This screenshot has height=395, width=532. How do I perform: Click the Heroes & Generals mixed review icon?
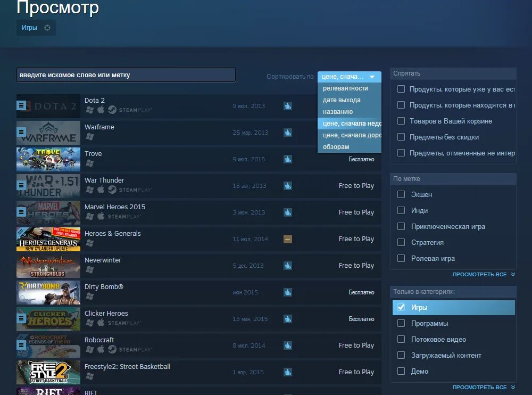[x=288, y=239]
